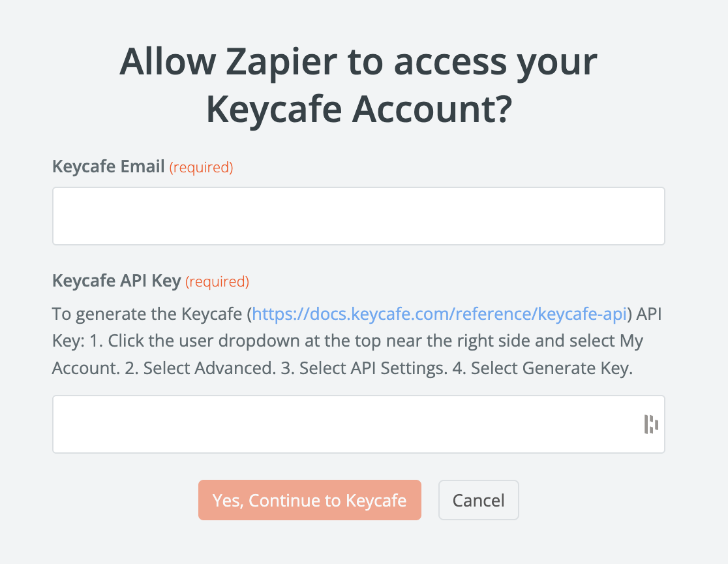This screenshot has width=728, height=564.
Task: Click the Allow Zapier to access heading
Action: (x=358, y=63)
